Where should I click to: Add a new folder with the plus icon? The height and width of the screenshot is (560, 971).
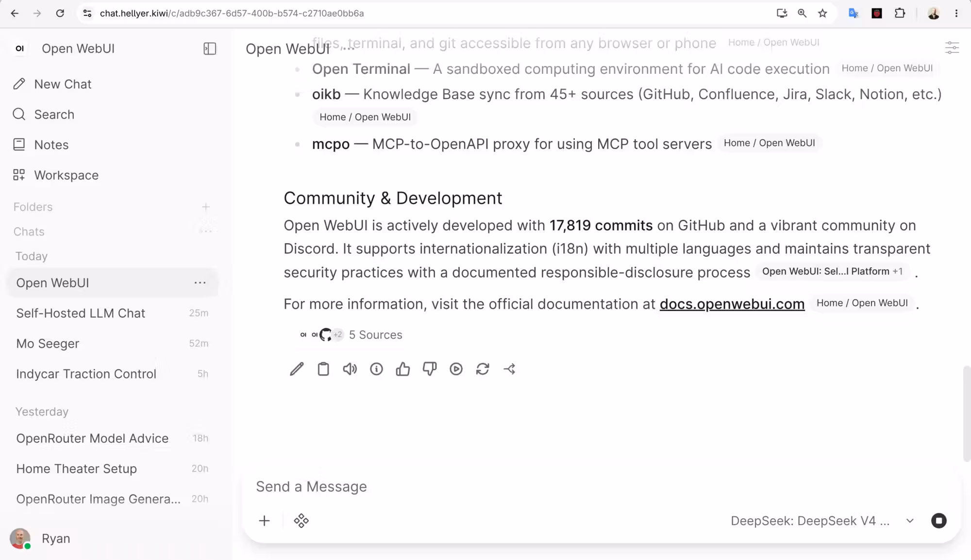tap(206, 207)
